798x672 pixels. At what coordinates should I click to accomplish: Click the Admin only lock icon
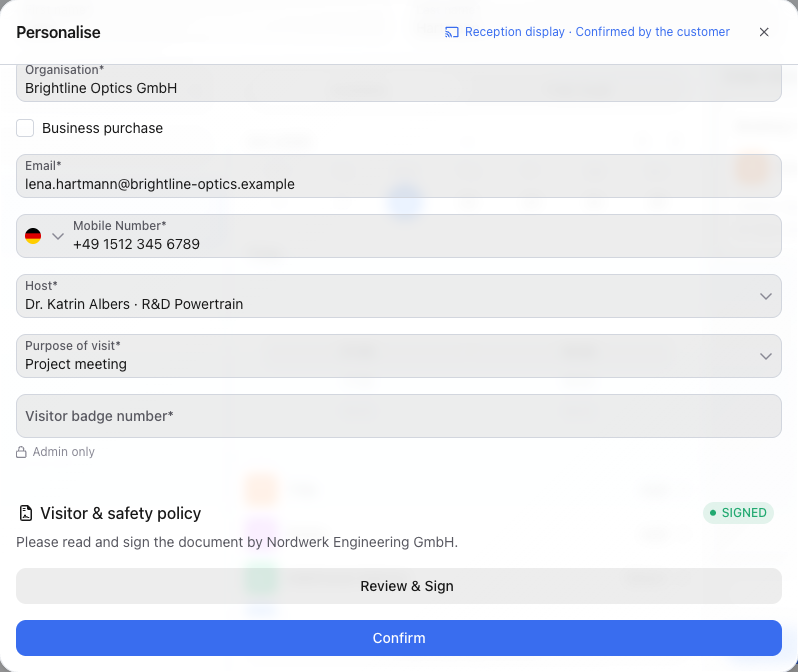coord(21,452)
